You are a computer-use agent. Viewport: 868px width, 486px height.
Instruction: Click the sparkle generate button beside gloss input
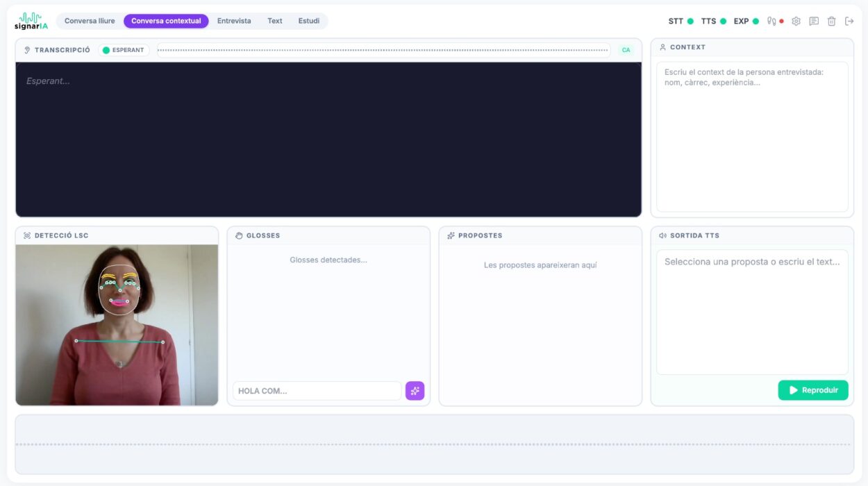[415, 391]
